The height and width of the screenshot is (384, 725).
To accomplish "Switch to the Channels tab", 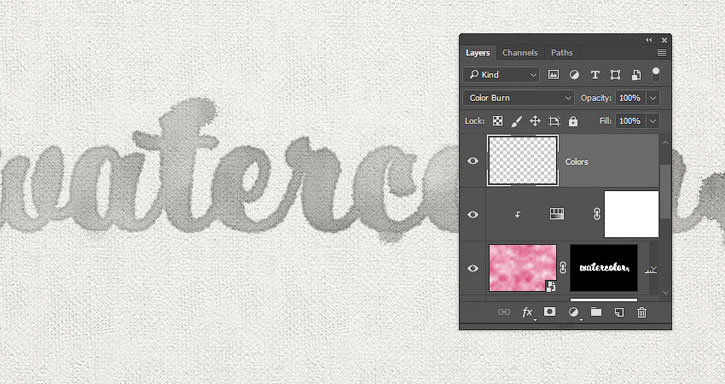I will [520, 53].
